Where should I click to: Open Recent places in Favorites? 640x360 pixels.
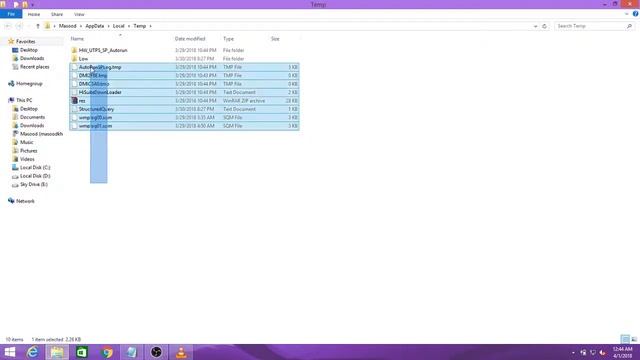pyautogui.click(x=34, y=67)
